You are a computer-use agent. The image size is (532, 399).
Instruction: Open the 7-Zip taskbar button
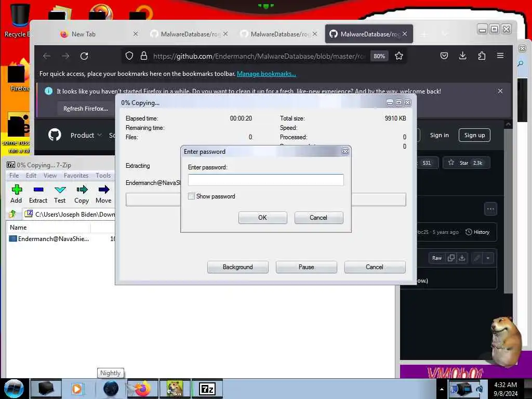click(207, 389)
